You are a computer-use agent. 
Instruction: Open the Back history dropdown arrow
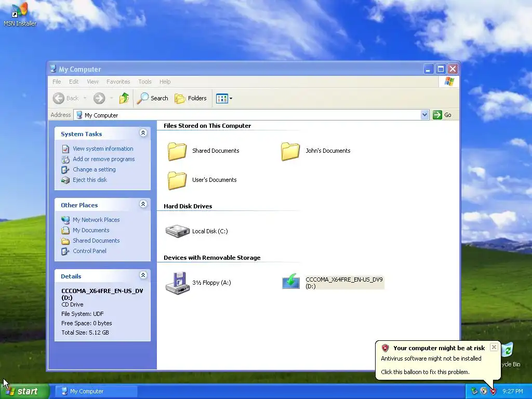coord(85,98)
